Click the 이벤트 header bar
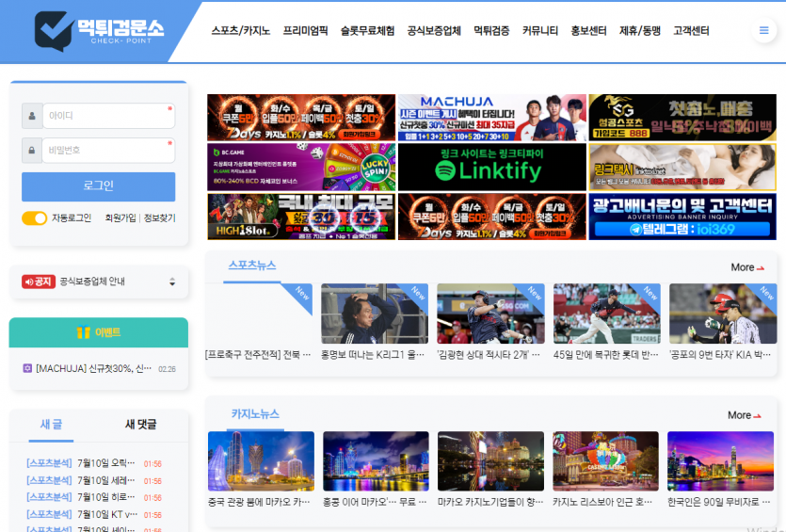This screenshot has width=786, height=532. point(99,332)
